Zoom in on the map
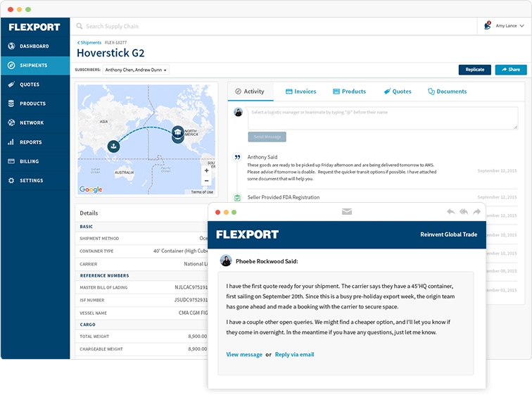The width and height of the screenshot is (532, 395). 206,170
